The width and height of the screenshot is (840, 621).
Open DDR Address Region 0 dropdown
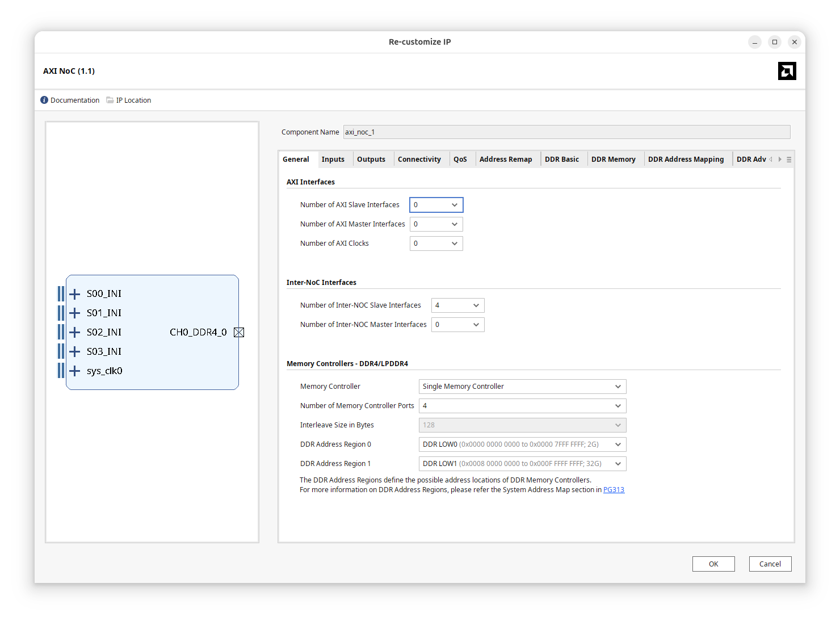point(522,444)
